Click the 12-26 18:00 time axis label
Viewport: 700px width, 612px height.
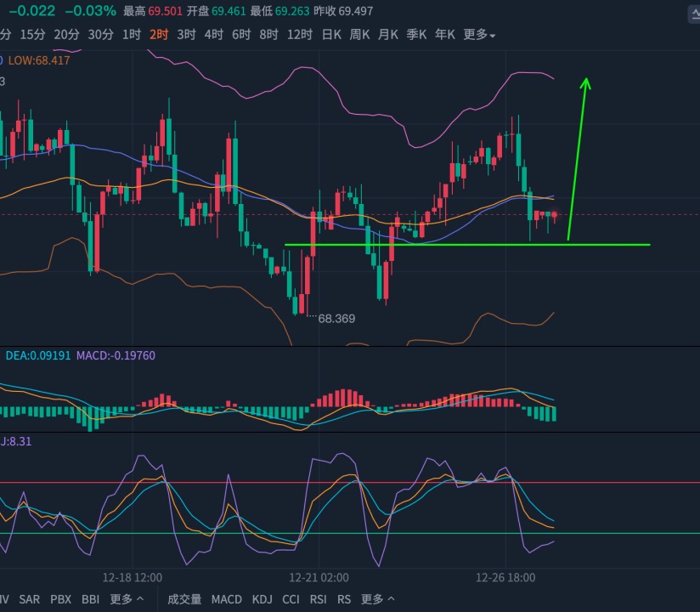tap(505, 578)
